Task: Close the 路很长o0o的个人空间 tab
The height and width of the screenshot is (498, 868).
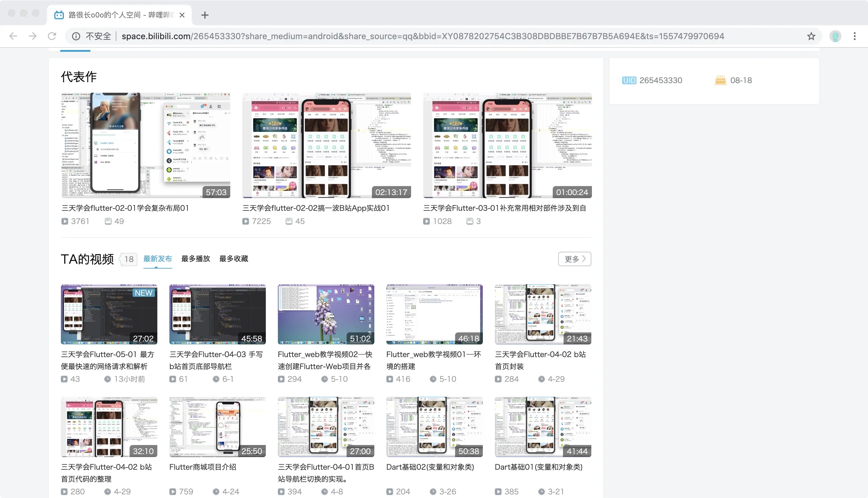Action: click(x=182, y=15)
